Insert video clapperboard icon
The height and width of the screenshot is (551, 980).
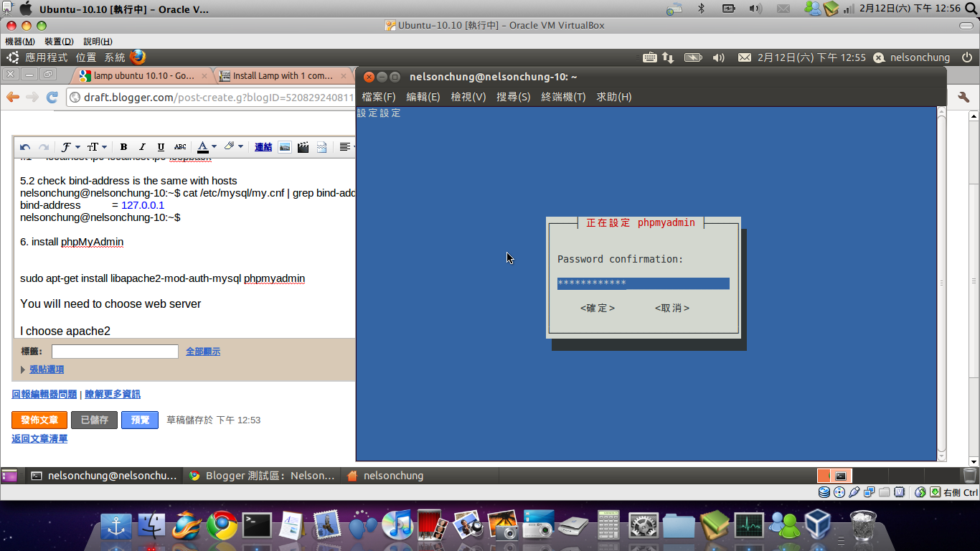coord(303,146)
